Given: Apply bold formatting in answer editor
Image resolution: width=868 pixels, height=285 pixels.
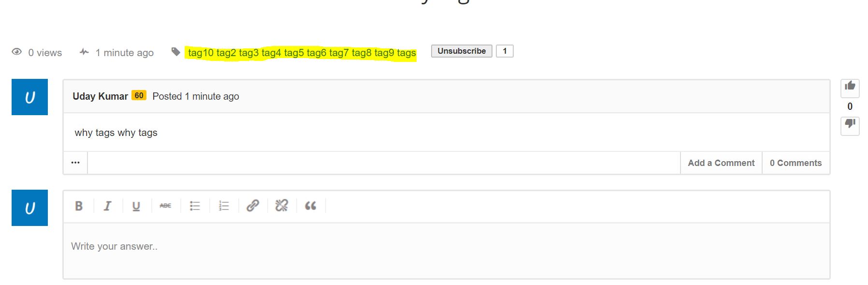Looking at the screenshot, I should coord(79,206).
